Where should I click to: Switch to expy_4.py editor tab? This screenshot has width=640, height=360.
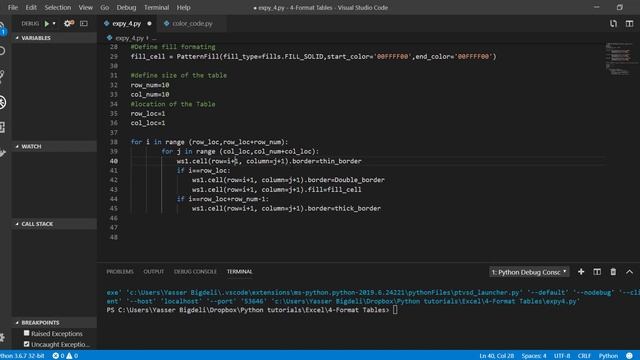pyautogui.click(x=127, y=24)
